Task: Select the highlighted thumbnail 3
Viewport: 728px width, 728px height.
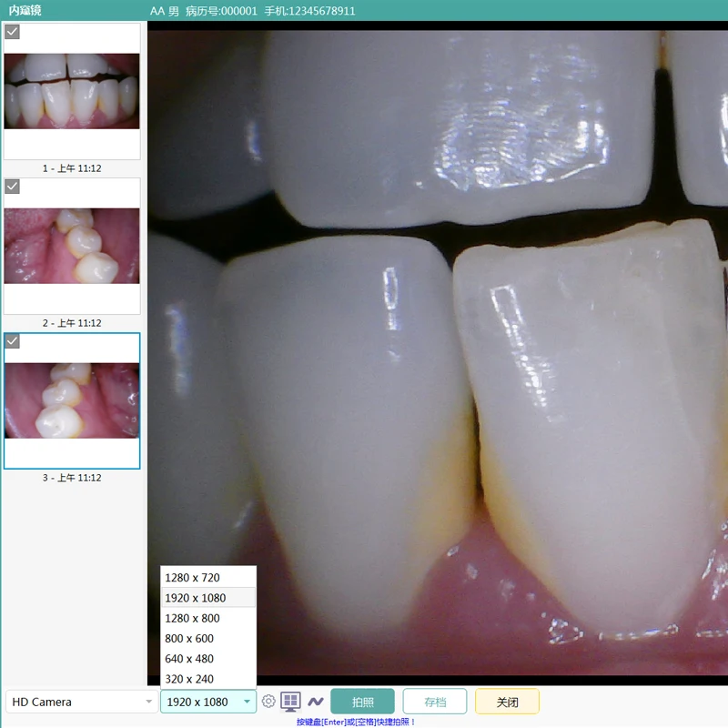Action: click(72, 400)
